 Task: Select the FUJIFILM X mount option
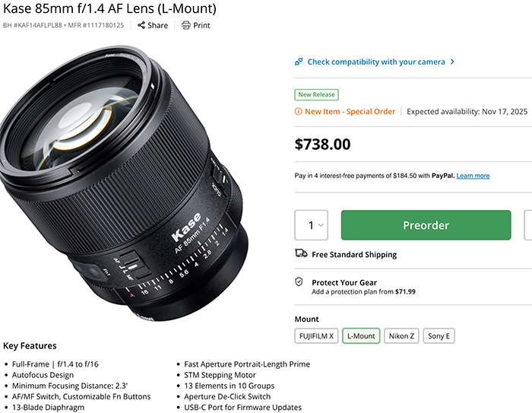coord(315,336)
